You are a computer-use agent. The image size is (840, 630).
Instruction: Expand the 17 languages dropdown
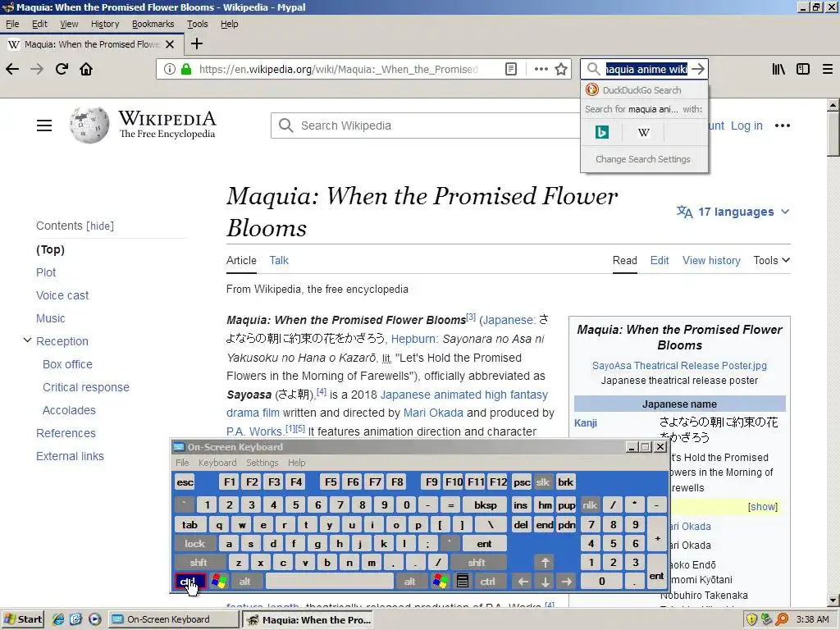tap(733, 212)
